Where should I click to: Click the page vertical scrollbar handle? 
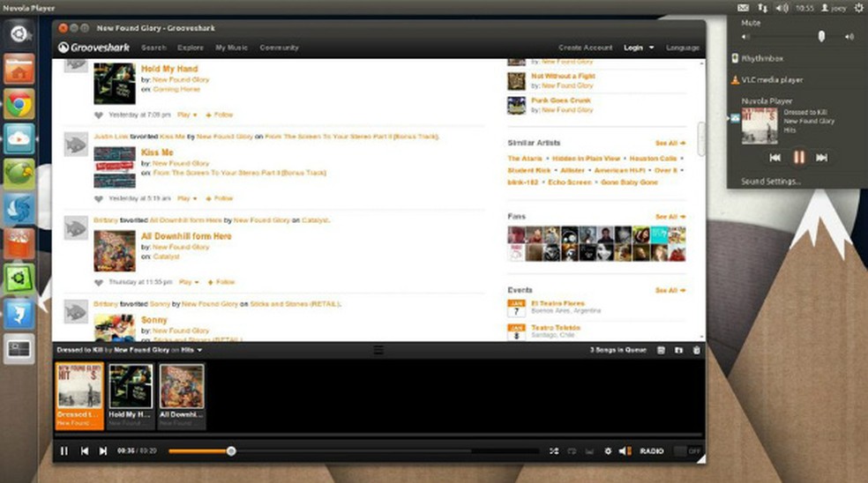701,139
